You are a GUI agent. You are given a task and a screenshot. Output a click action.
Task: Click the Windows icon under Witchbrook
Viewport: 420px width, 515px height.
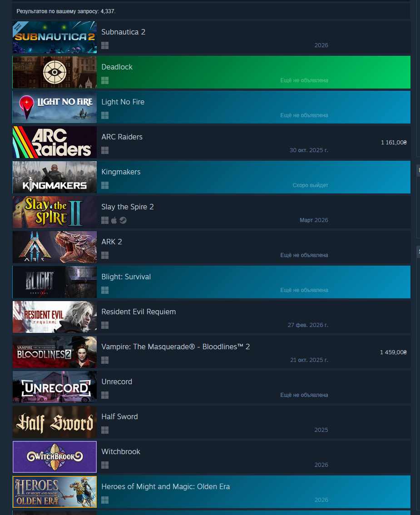tap(105, 465)
